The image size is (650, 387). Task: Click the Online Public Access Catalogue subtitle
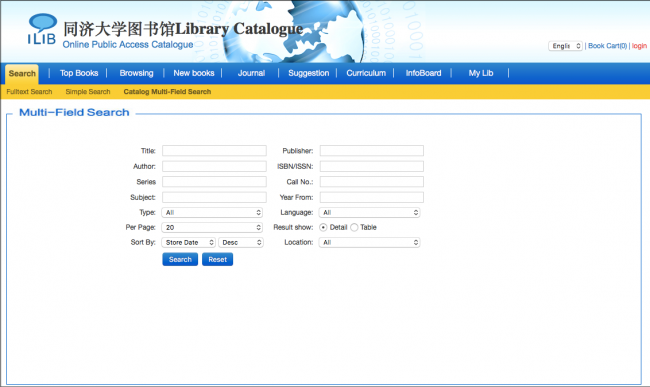coord(128,45)
